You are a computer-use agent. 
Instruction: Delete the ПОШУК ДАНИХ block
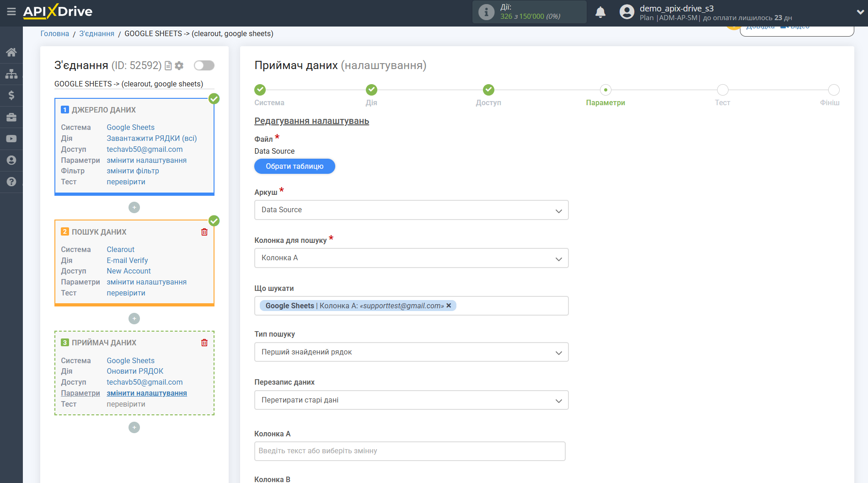(204, 232)
